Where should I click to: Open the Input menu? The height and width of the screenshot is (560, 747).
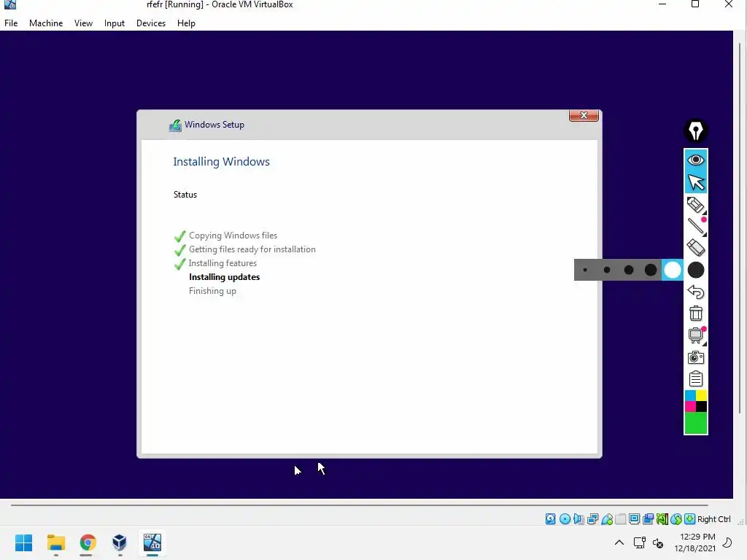[115, 23]
